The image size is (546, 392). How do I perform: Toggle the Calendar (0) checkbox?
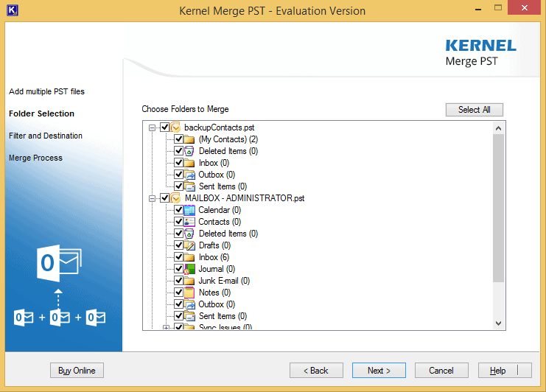178,209
